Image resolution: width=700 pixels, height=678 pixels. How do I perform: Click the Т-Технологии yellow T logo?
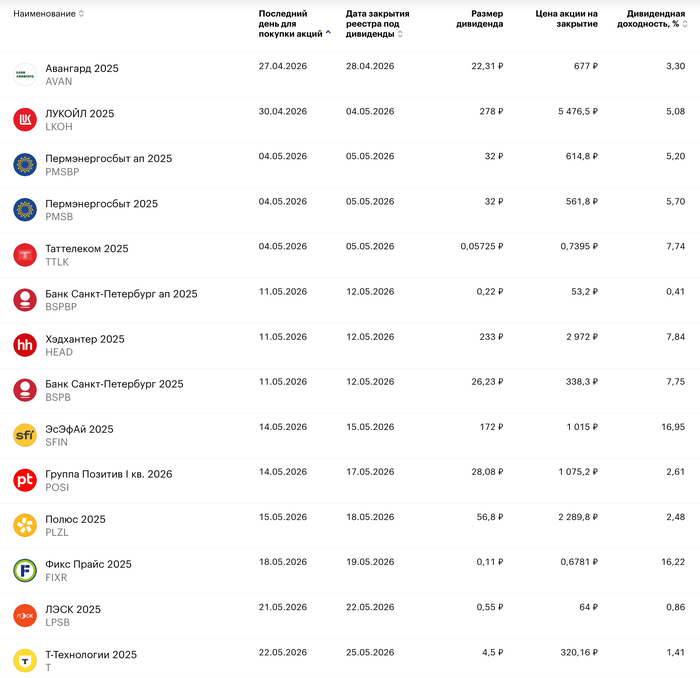pyautogui.click(x=25, y=660)
